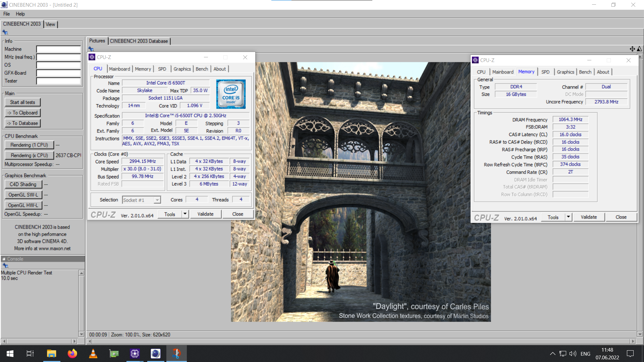
Task: Open CPU tab in Memory CPU-Z window
Action: (481, 72)
